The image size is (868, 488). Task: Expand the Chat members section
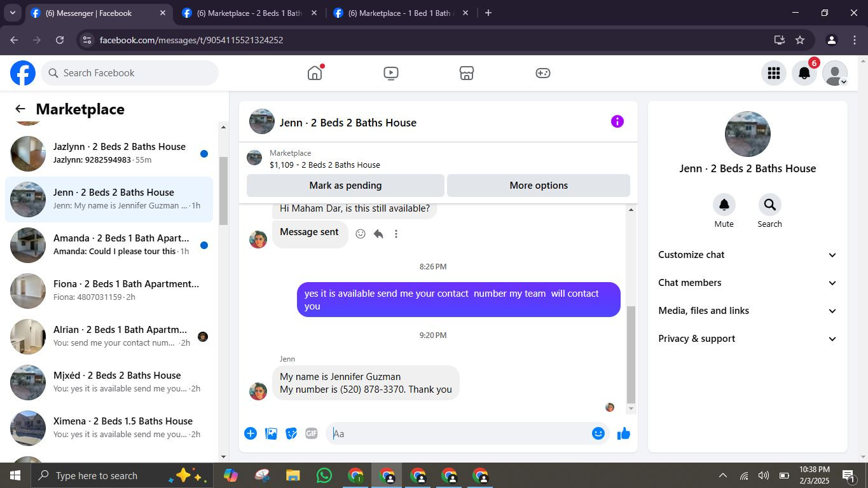tap(747, 283)
